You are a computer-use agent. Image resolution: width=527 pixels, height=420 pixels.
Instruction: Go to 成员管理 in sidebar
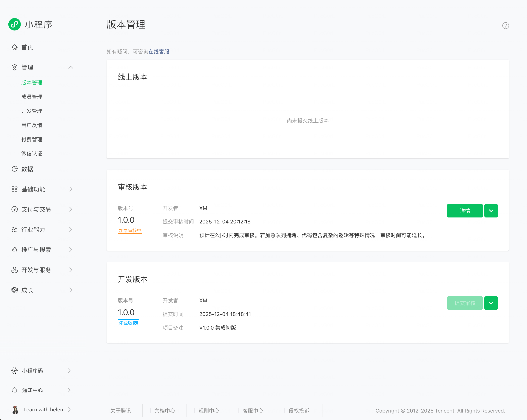32,97
